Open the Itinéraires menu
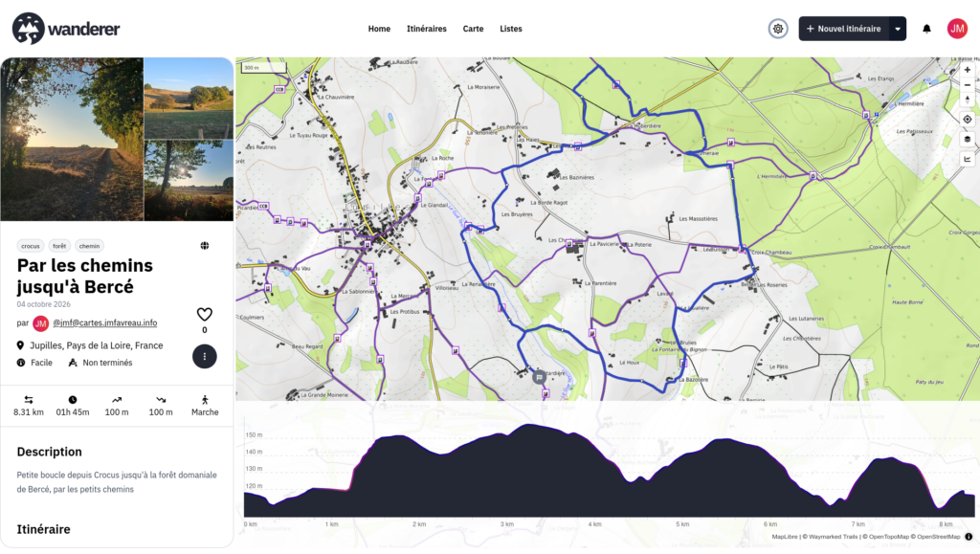This screenshot has height=554, width=980. pos(427,29)
